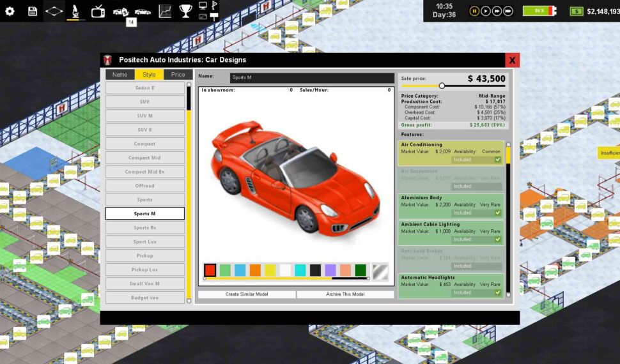Uncheck Automatic Headlights included checkbox
Screen dimensions: 620x364
(x=497, y=292)
